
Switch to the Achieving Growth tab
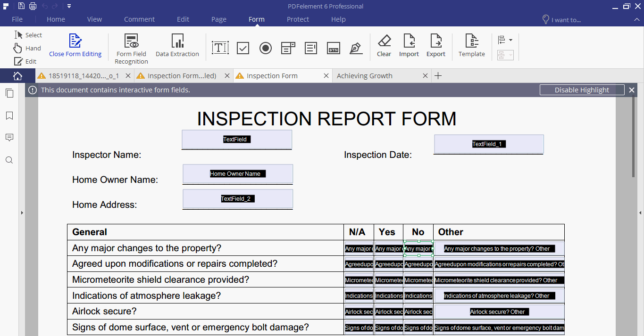point(365,75)
